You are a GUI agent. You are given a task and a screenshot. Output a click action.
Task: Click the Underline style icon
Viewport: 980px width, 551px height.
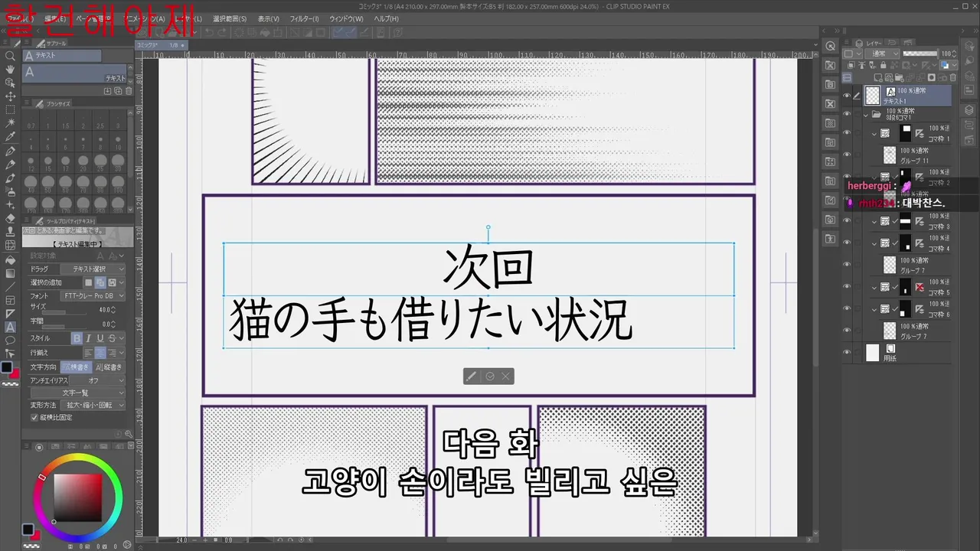101,338
